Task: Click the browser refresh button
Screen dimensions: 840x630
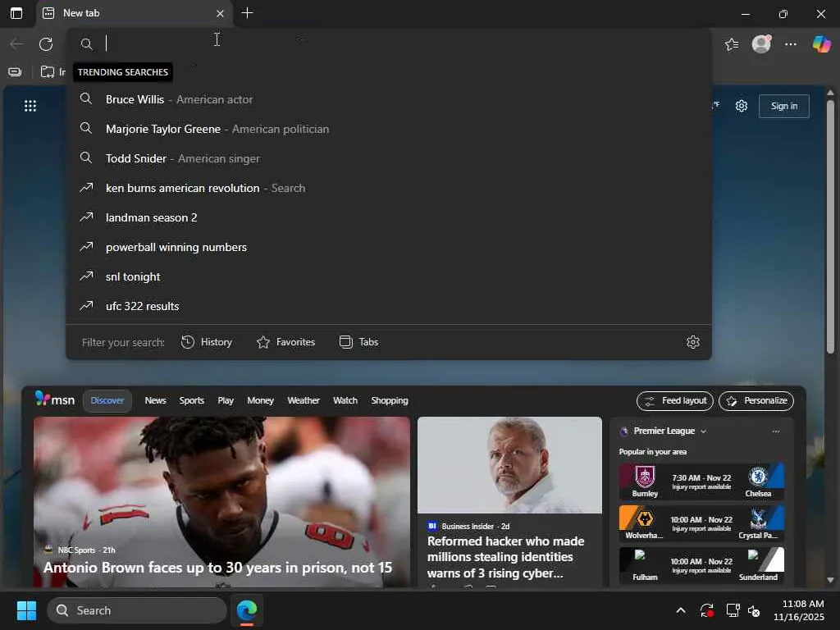Action: [x=46, y=44]
